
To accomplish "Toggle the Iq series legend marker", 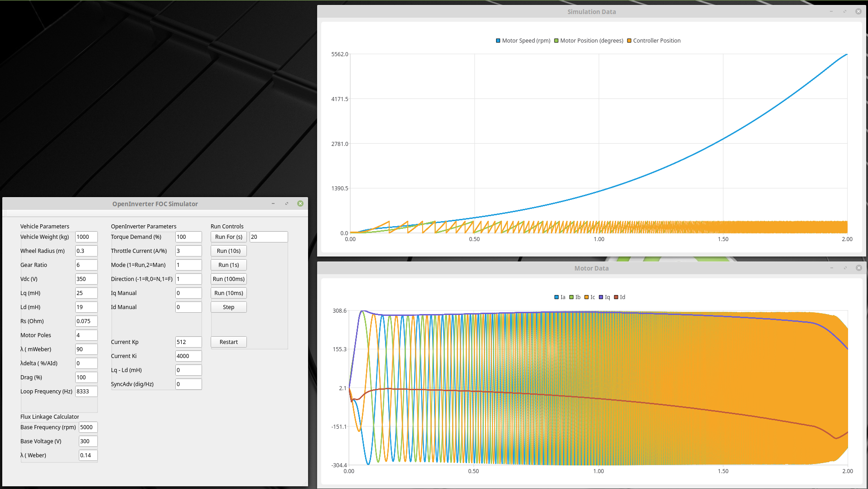I will pyautogui.click(x=601, y=297).
